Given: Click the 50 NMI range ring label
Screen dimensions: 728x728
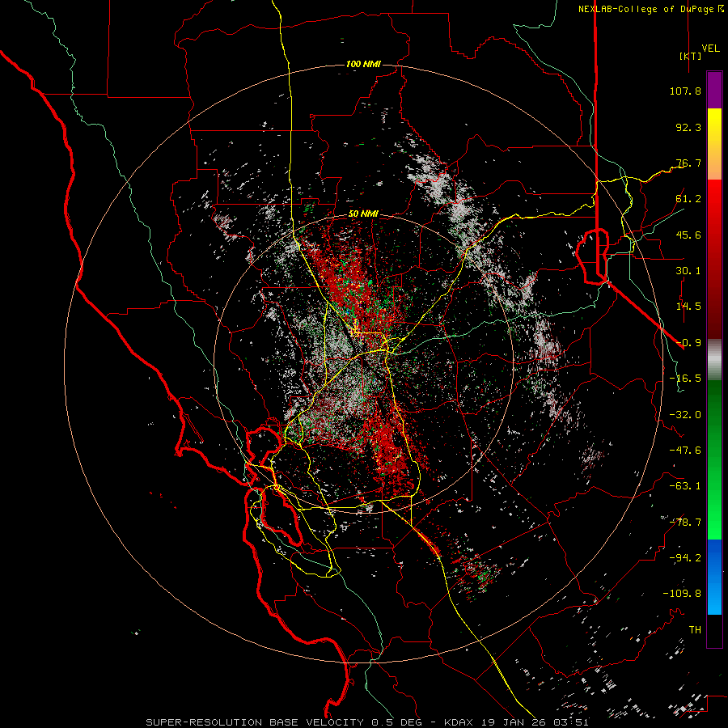Looking at the screenshot, I should tap(363, 214).
